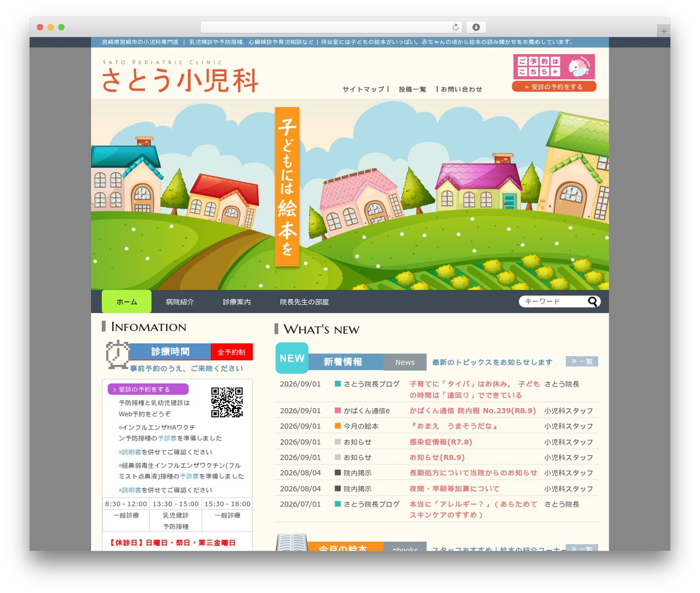Click the search magnifier icon
700x593 pixels.
point(592,301)
